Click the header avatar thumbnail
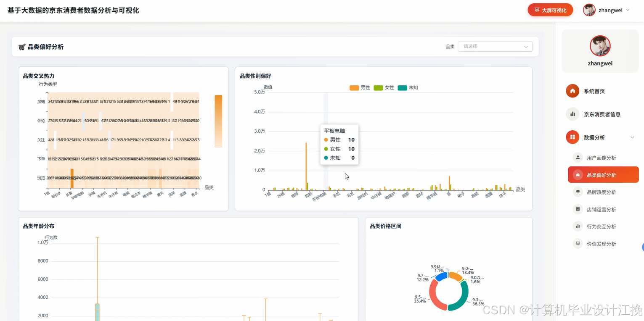The width and height of the screenshot is (644, 321). point(589,10)
